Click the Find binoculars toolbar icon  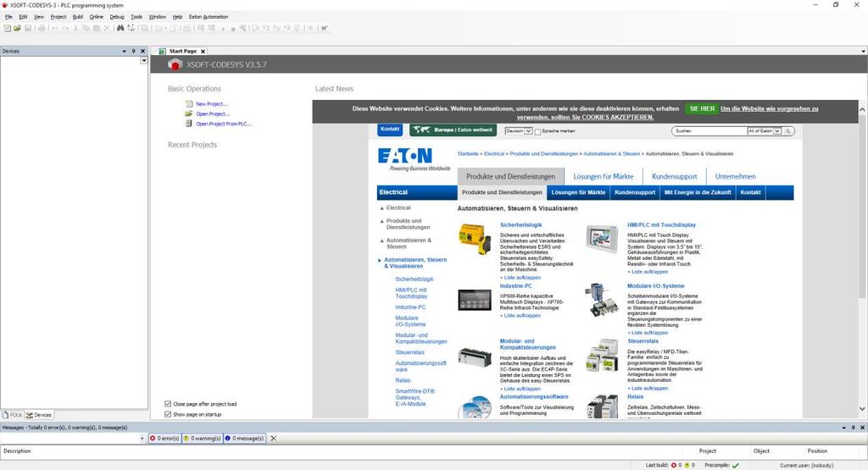120,28
